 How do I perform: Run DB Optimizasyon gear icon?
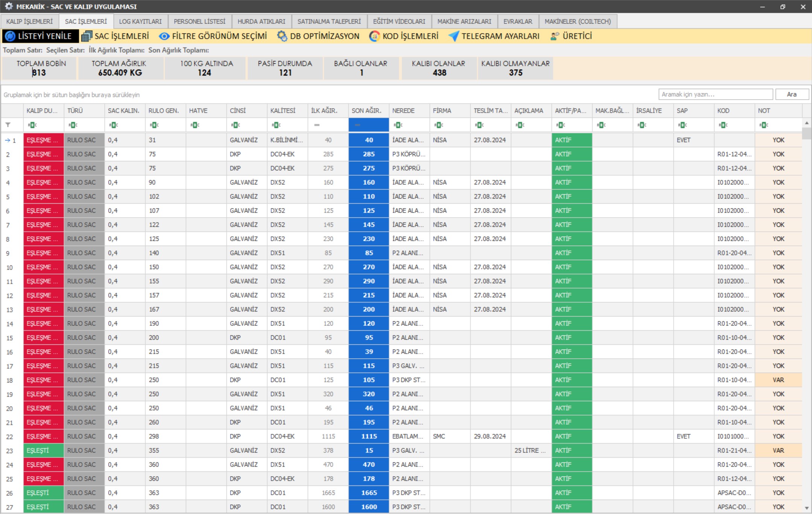[282, 36]
